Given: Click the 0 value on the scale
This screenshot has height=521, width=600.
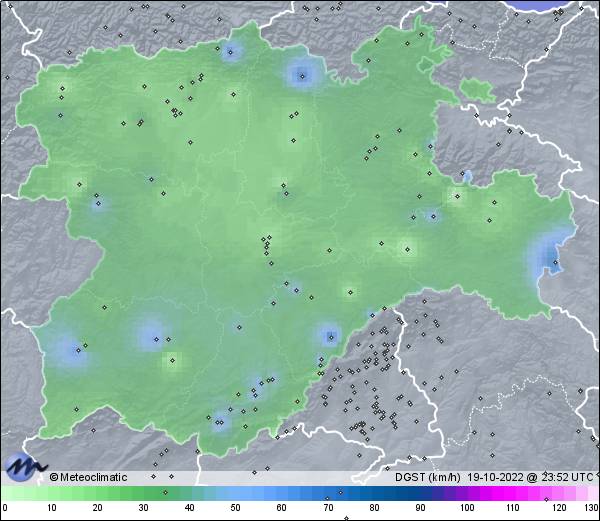Looking at the screenshot, I should (x=5, y=508).
